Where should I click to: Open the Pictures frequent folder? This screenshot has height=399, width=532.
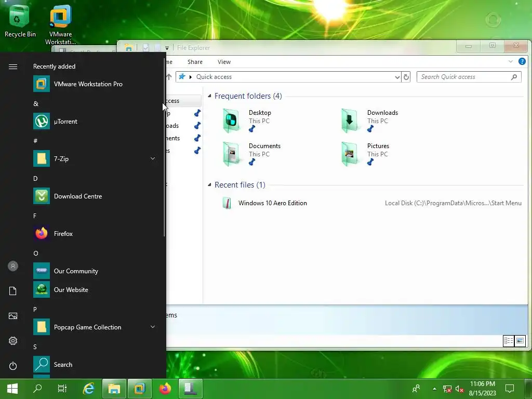[x=365, y=154]
